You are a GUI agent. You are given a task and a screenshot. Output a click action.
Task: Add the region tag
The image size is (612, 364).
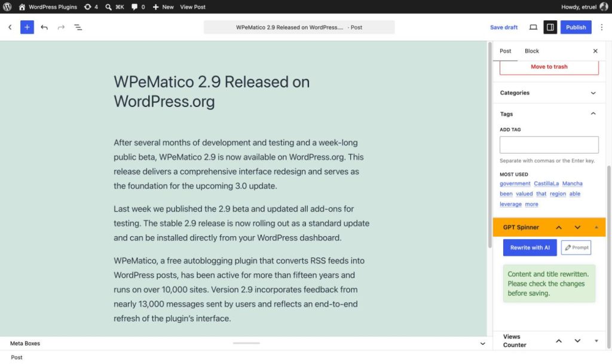(x=558, y=194)
